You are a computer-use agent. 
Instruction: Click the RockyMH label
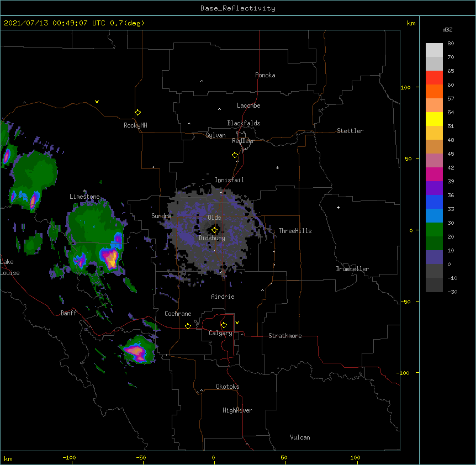coord(135,125)
